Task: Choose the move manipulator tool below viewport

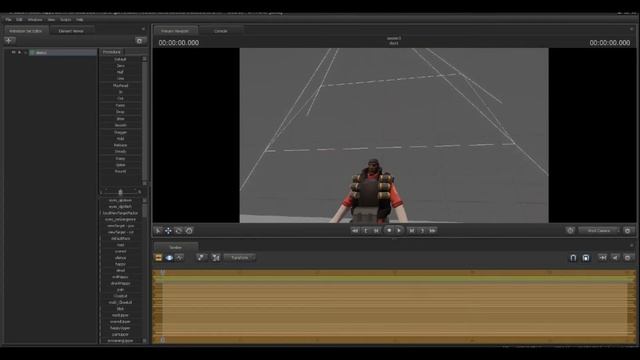Action: click(x=168, y=231)
